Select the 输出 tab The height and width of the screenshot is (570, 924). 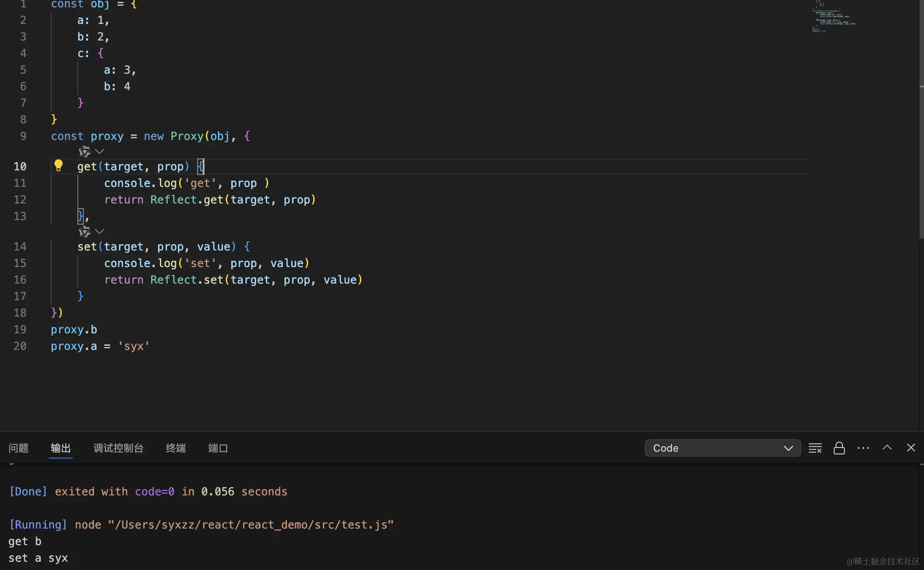coord(60,448)
